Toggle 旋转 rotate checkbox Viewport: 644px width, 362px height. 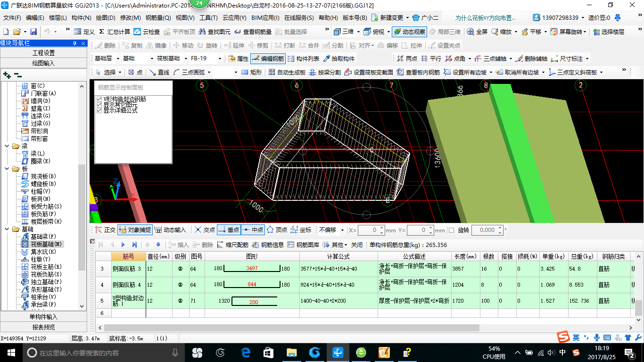[x=451, y=230]
